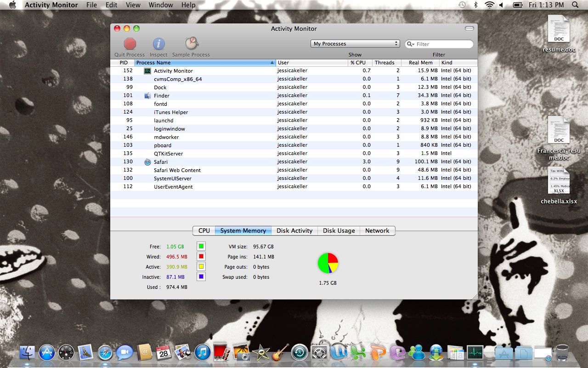Open Time Machine in the Dock
Screen dimensions: 588x368
(x=300, y=353)
